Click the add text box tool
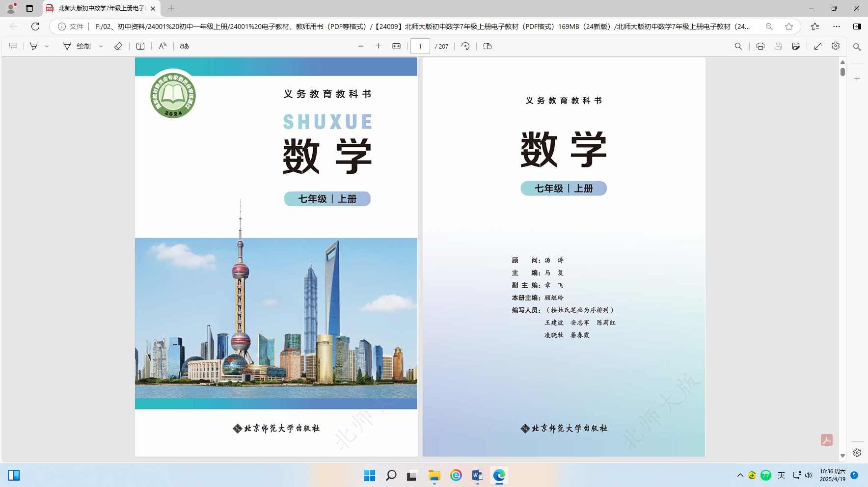 point(140,46)
